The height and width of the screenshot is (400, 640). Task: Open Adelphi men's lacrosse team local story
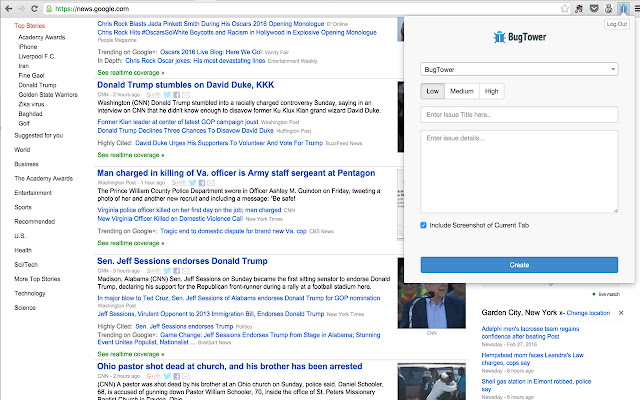530,333
